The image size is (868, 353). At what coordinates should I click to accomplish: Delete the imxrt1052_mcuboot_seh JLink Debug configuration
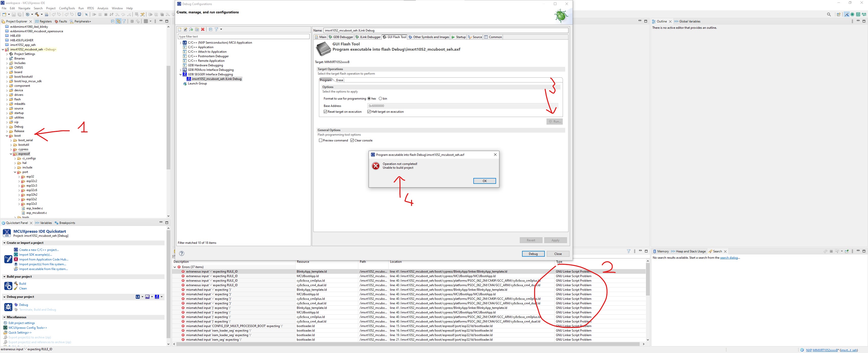coord(203,29)
